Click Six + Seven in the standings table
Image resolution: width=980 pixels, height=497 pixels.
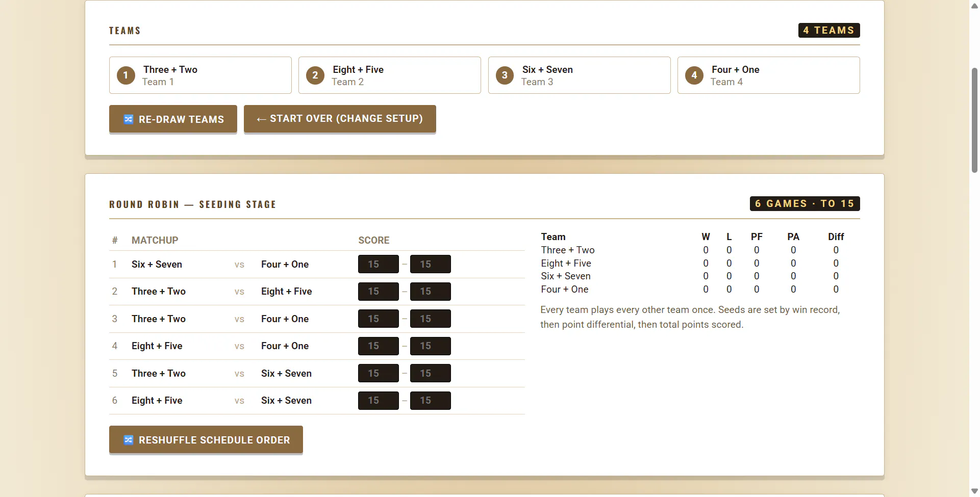(x=566, y=276)
